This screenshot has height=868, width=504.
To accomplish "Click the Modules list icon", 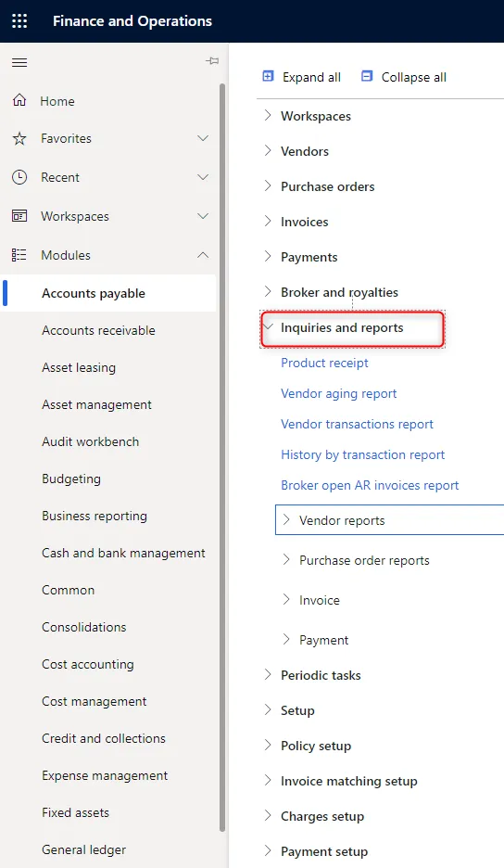I will (x=19, y=255).
